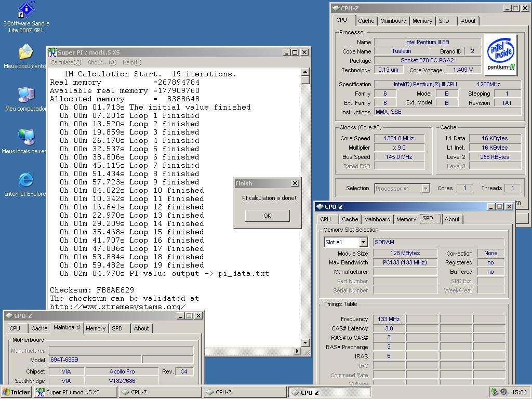Click the Checksum FB8AE629 line
The height and width of the screenshot is (399, 532).
click(92, 290)
